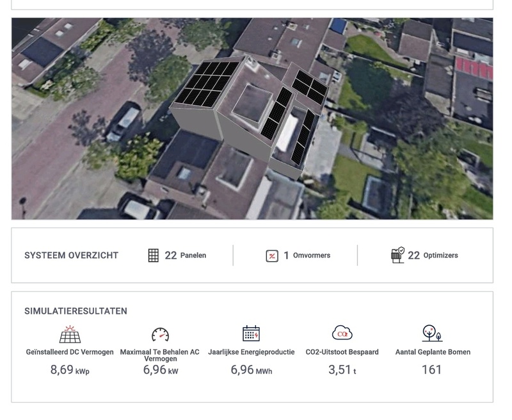
Task: Select the AC Vermogen gauge icon
Action: (160, 334)
